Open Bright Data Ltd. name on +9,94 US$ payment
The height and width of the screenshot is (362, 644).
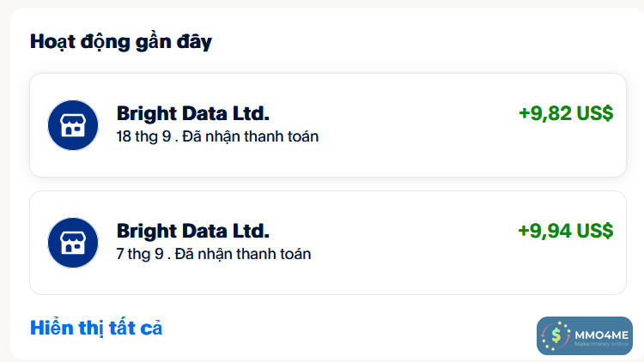click(x=193, y=231)
